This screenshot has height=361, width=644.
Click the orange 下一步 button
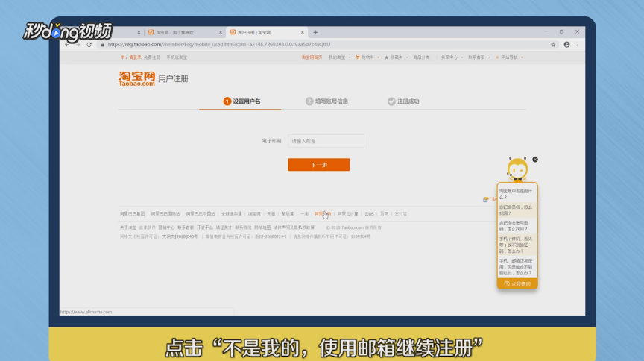[x=319, y=165]
